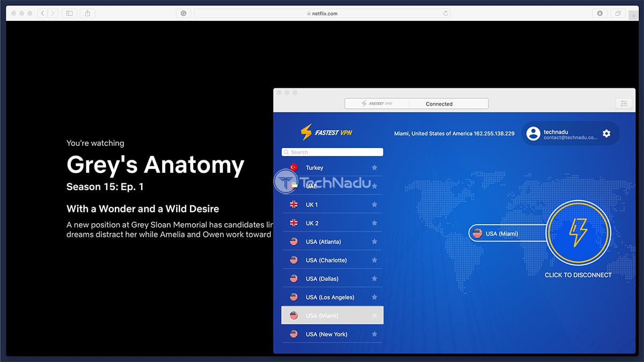
Task: Switch to the Fastest VPN tab
Action: pyautogui.click(x=377, y=104)
